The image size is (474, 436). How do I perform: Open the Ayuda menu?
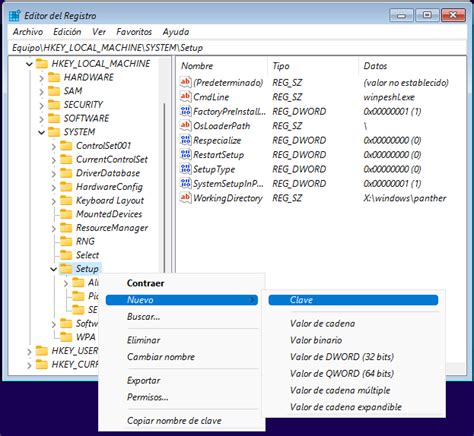tap(176, 32)
